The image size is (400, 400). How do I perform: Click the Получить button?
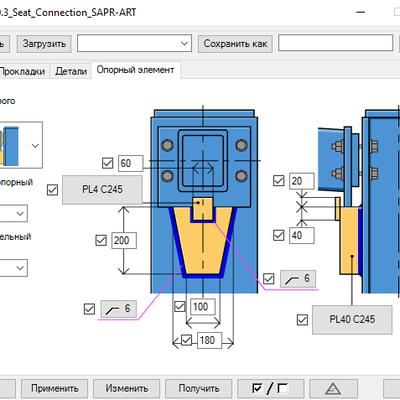click(199, 388)
